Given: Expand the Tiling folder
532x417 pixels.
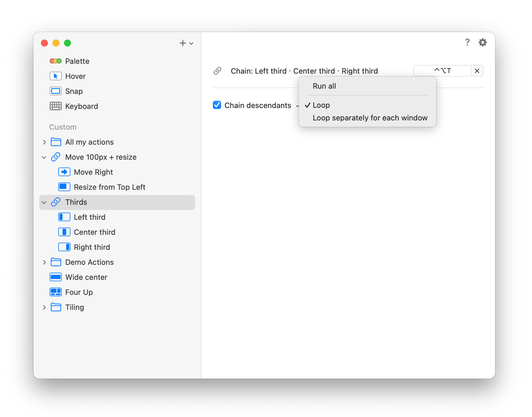Looking at the screenshot, I should (44, 307).
